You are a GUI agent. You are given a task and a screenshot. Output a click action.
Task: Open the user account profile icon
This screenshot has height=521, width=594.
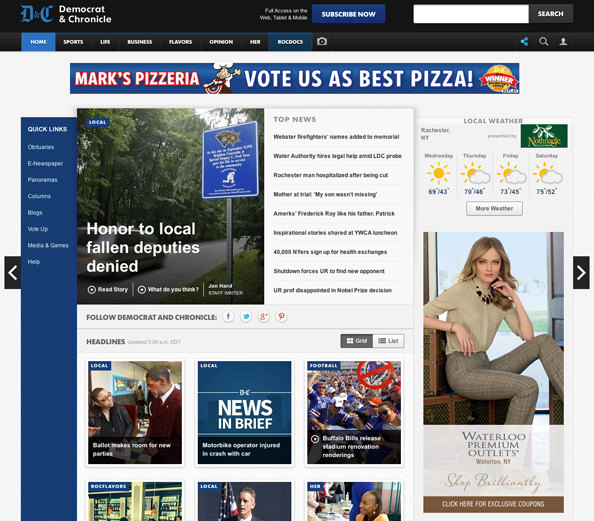click(563, 42)
